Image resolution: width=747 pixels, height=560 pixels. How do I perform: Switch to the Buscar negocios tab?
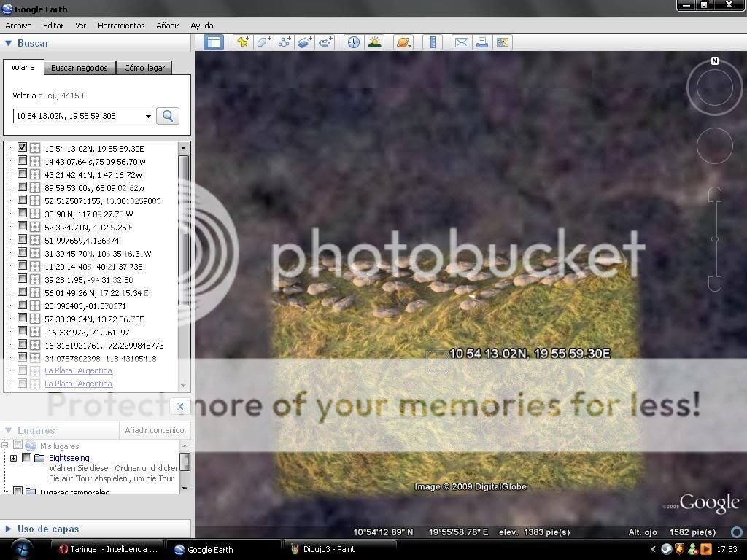tap(79, 68)
